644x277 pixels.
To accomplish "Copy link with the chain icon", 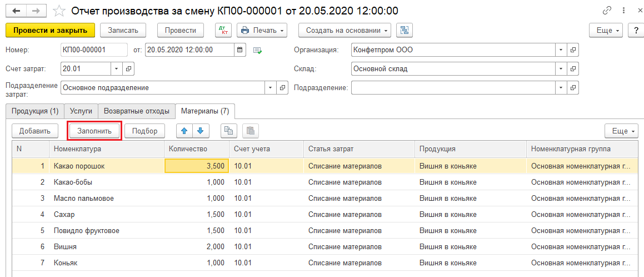I will (607, 11).
